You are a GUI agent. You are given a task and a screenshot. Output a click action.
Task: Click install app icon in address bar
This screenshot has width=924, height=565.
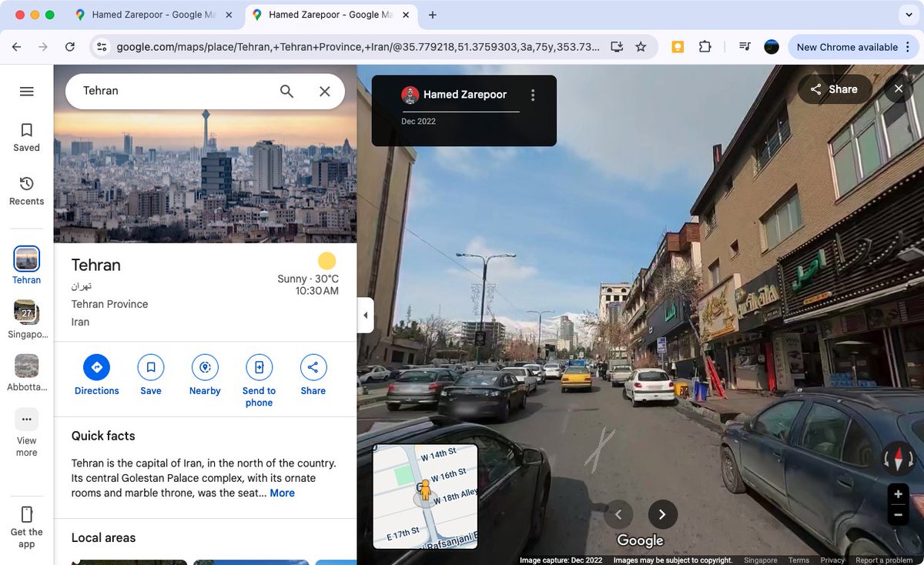click(x=616, y=47)
